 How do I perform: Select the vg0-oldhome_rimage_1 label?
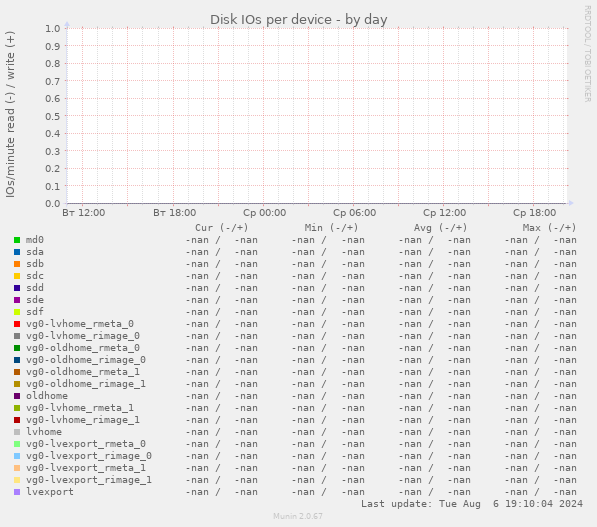click(x=86, y=384)
